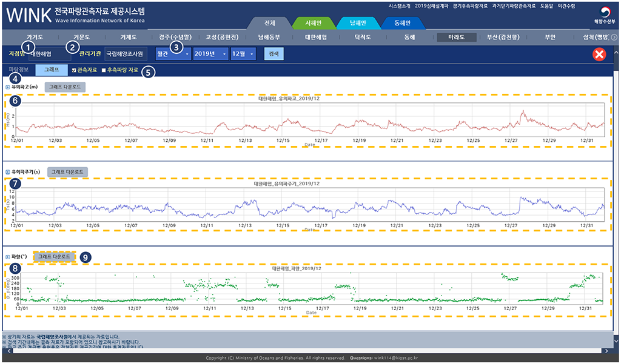Close the panel with the red X button
Screen dimensions: 621x364
(x=599, y=54)
